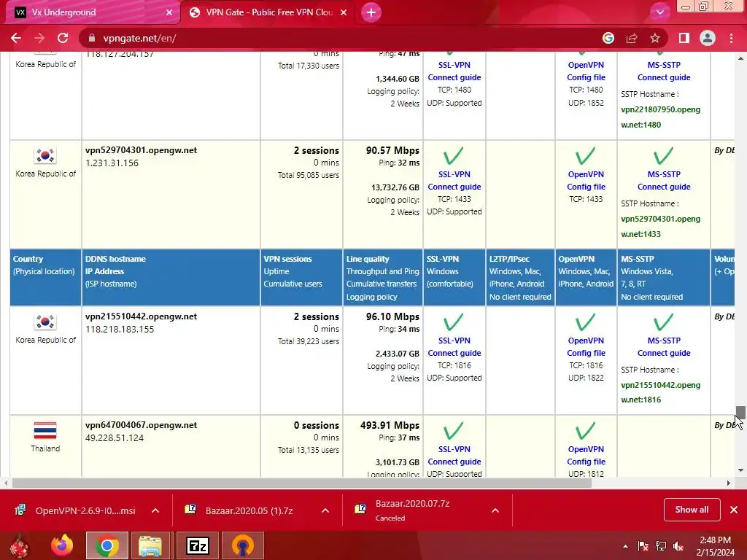Expand options for OpenVPN msi download

point(155,510)
